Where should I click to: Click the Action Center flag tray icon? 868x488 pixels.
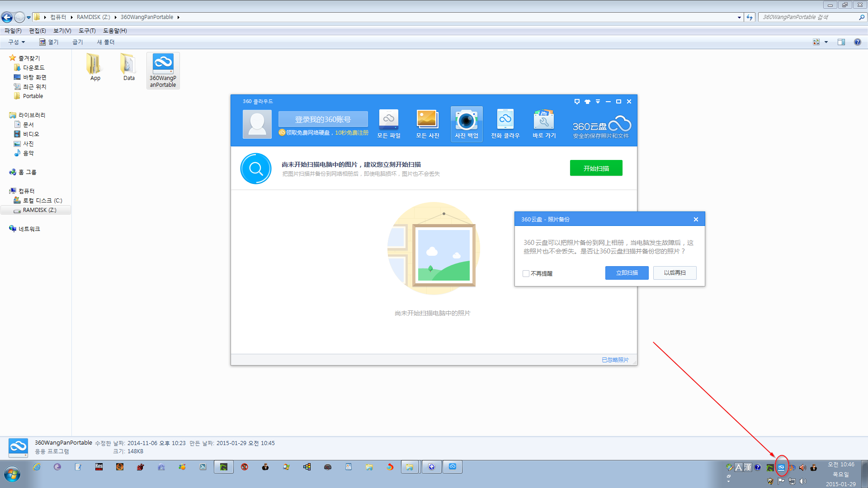pyautogui.click(x=781, y=481)
